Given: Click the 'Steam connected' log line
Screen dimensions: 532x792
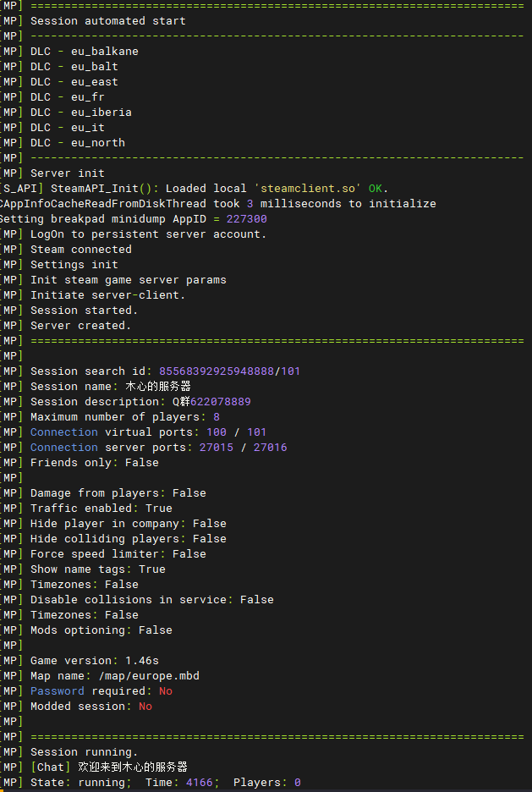Looking at the screenshot, I should 81,249.
